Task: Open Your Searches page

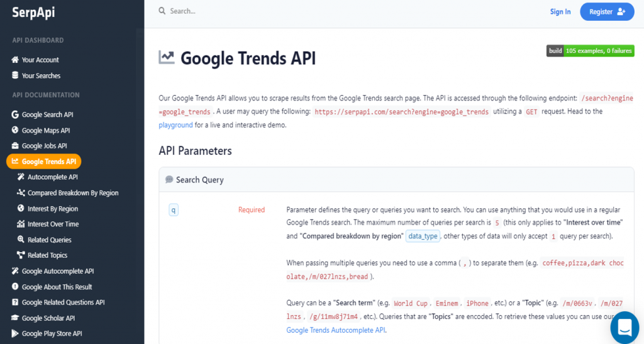Action: click(41, 75)
